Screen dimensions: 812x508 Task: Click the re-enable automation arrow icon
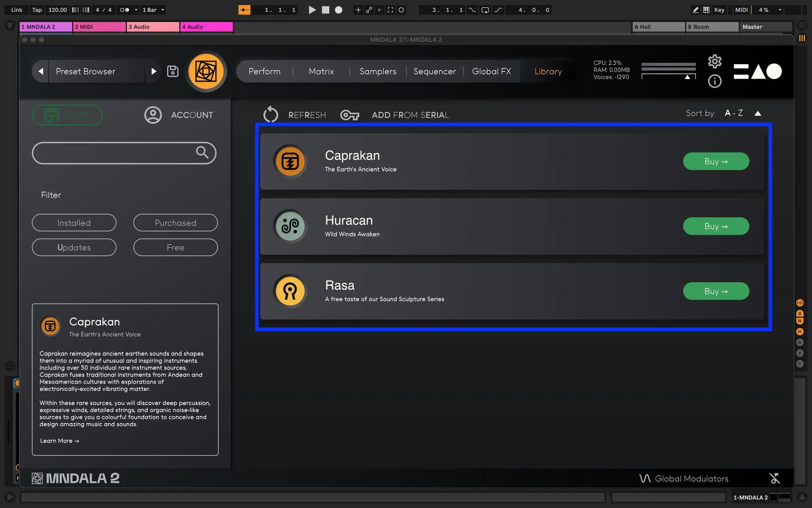[380, 10]
